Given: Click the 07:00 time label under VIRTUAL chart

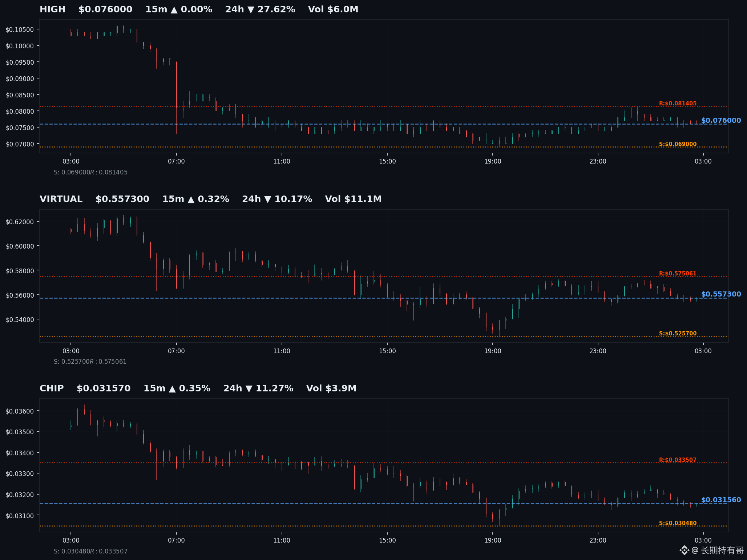Looking at the screenshot, I should [176, 351].
